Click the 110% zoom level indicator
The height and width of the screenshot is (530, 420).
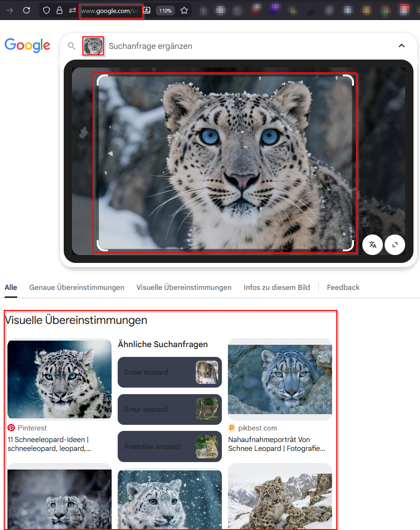(x=165, y=10)
